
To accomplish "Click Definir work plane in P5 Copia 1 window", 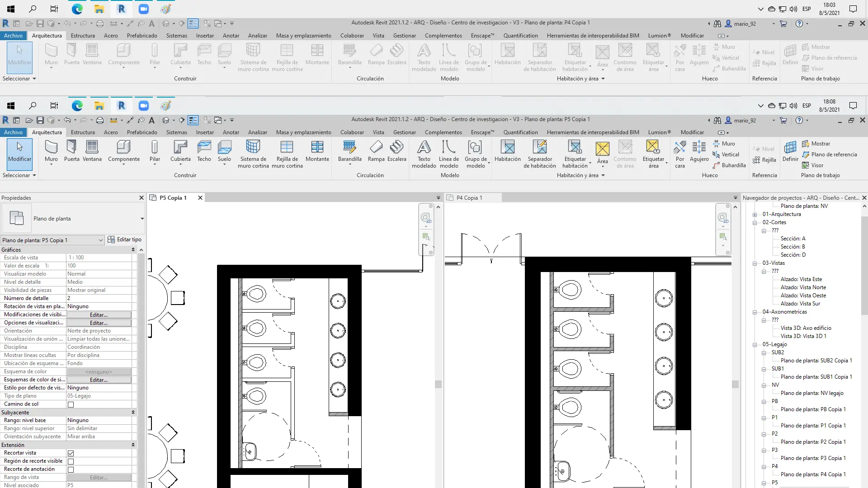I will (x=790, y=151).
